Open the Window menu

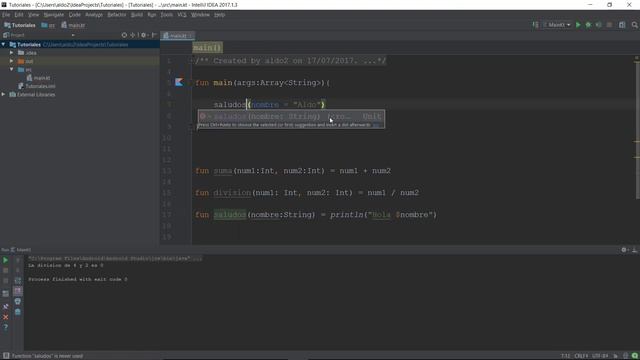pos(200,15)
